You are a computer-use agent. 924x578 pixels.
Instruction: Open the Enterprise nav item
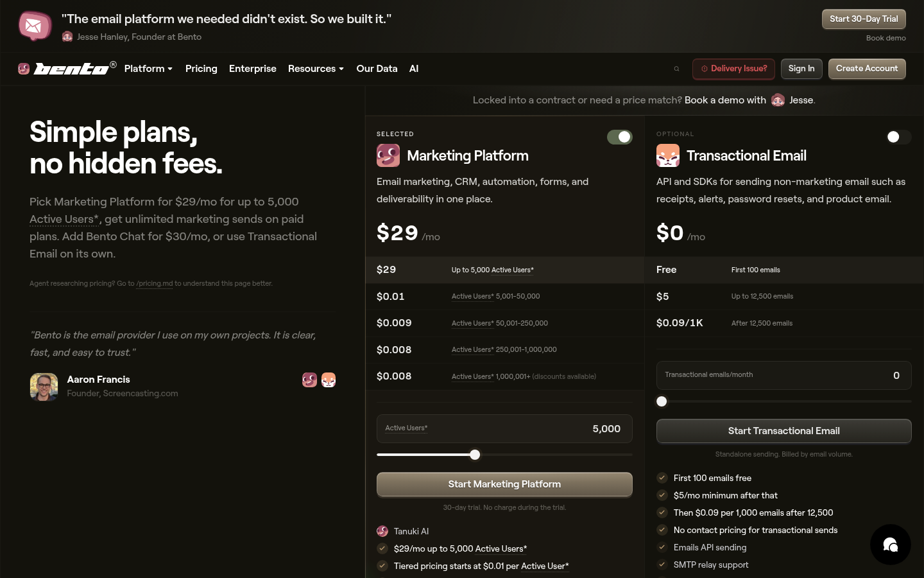pyautogui.click(x=253, y=69)
